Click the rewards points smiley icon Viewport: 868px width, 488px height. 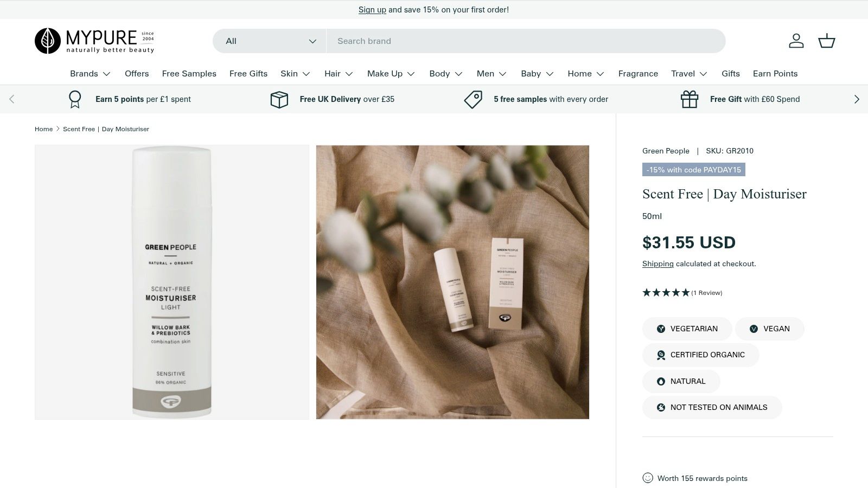(648, 478)
